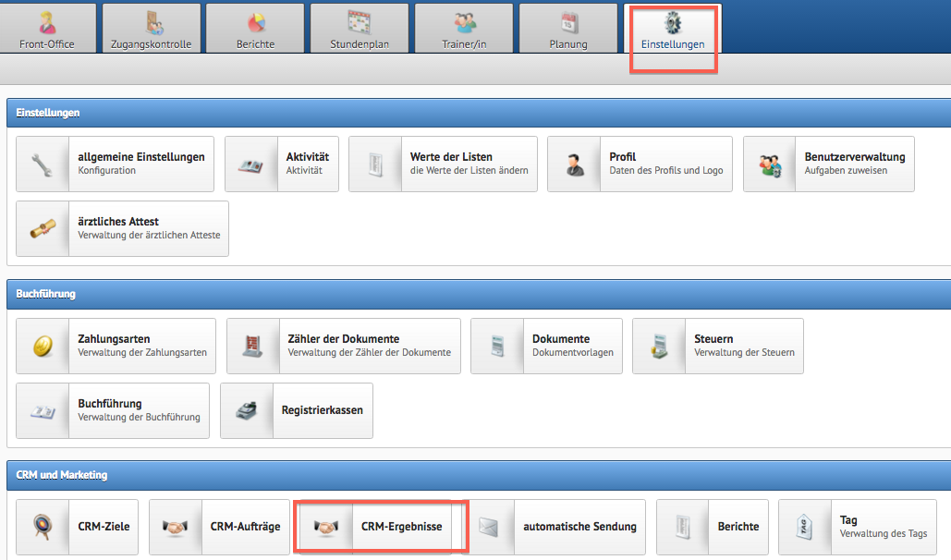
Task: Click the Buchführung ledger icon tile
Action: 43,410
